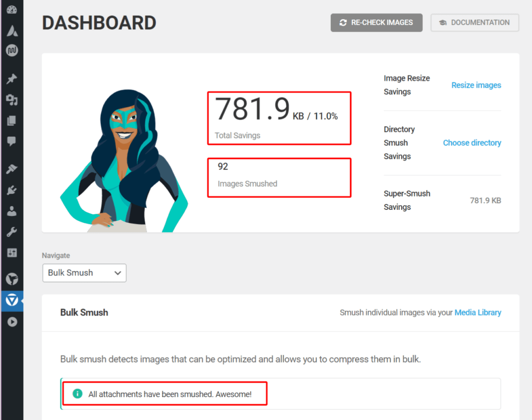Viewport: 532px width, 420px height.
Task: Open the Settings sliders icon in sidebar
Action: [12, 253]
